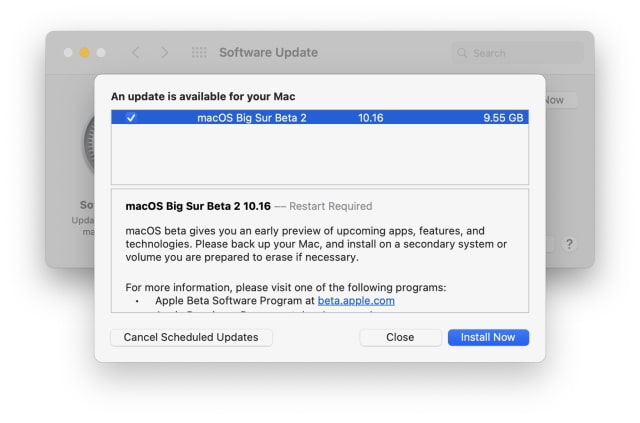Viewport: 640px width, 423px height.
Task: Click the Install Now button
Action: click(488, 337)
